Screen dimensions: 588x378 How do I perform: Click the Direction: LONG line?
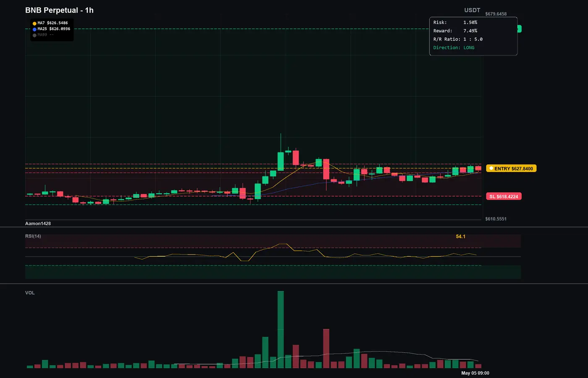pos(454,47)
